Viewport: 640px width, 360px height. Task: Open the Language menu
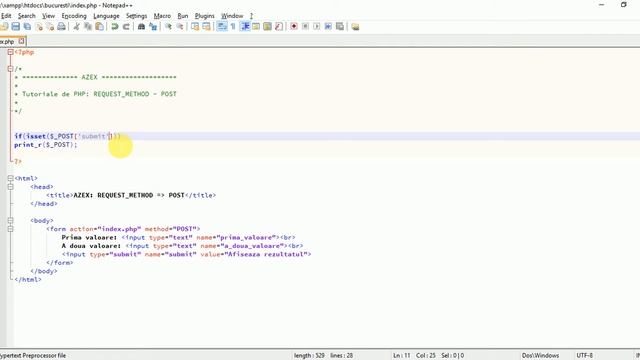click(106, 16)
